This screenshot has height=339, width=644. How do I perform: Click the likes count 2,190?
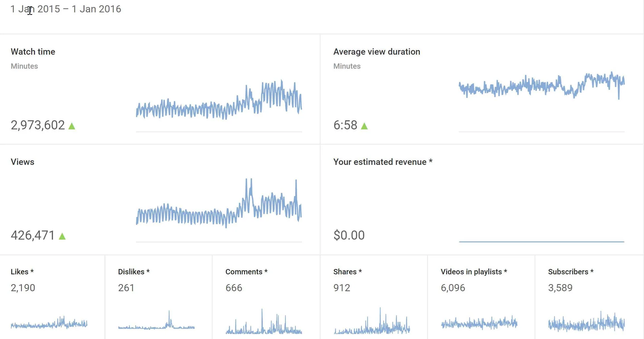pyautogui.click(x=23, y=288)
